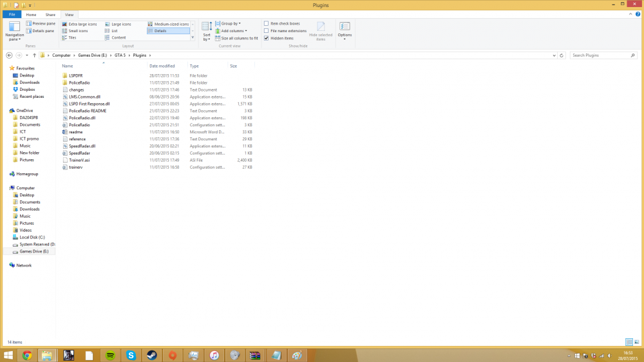The width and height of the screenshot is (644, 362).
Task: Click GTA 5 in the address bar
Action: click(x=120, y=55)
